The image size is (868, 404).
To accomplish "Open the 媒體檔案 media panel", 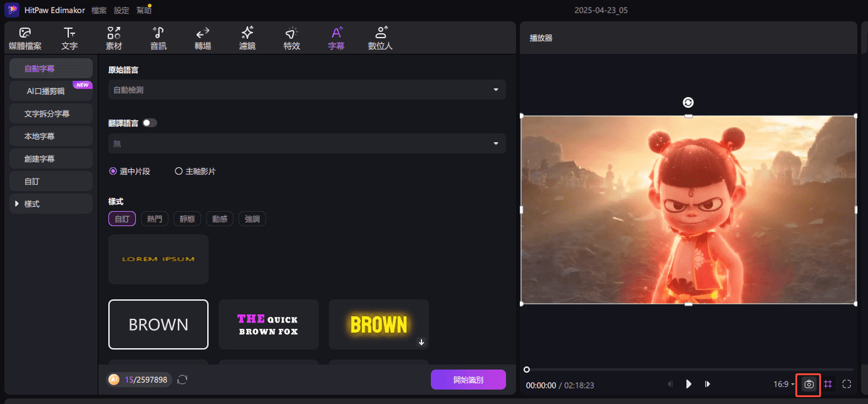I will click(25, 38).
